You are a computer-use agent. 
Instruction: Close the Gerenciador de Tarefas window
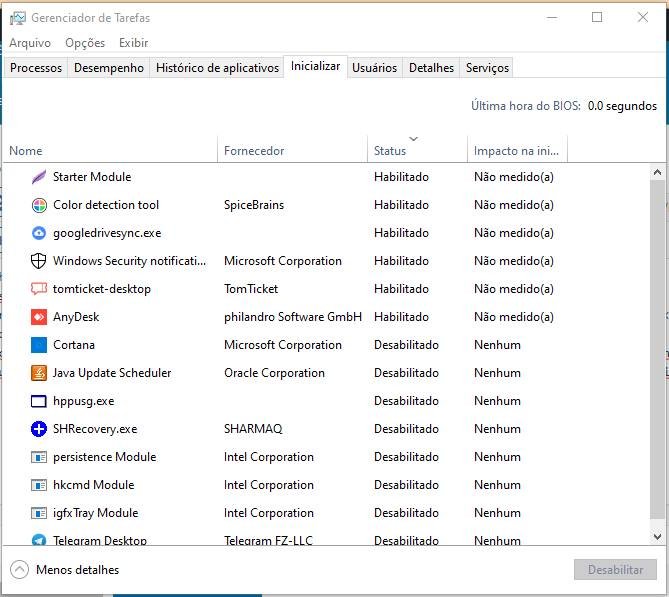(643, 17)
